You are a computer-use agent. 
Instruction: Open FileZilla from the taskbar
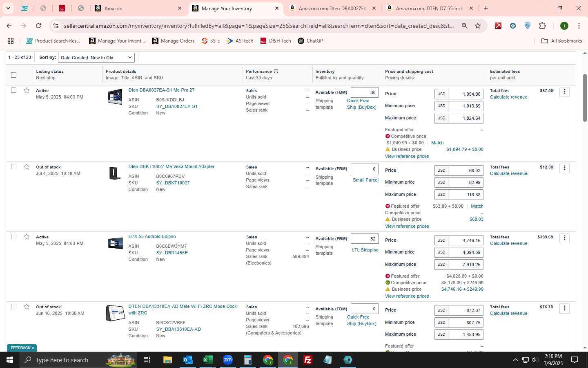tap(307, 360)
